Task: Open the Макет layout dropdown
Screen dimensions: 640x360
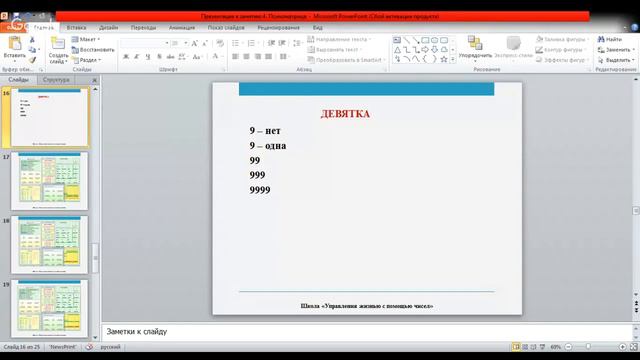Action: coord(86,39)
